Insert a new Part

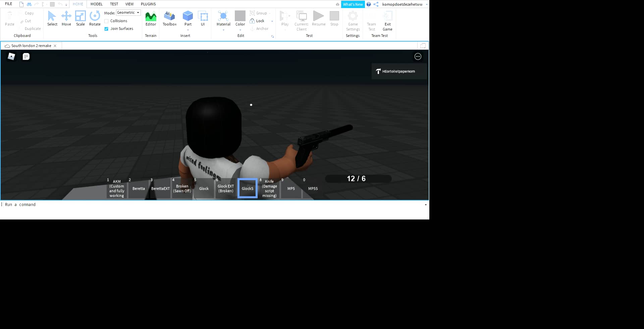point(187,17)
